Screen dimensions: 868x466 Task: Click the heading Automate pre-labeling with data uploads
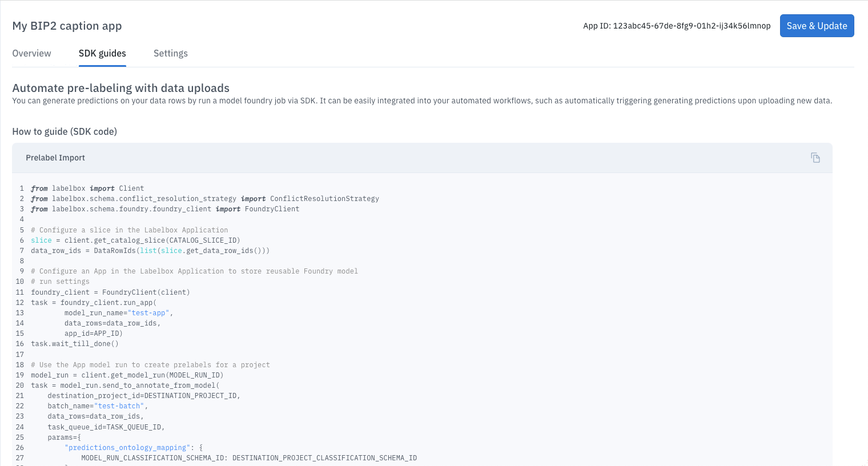click(x=121, y=88)
